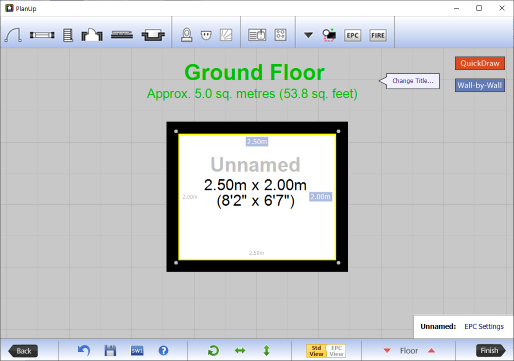Image resolution: width=514 pixels, height=361 pixels.
Task: Click the FIRE toolbar button
Action: tap(378, 35)
